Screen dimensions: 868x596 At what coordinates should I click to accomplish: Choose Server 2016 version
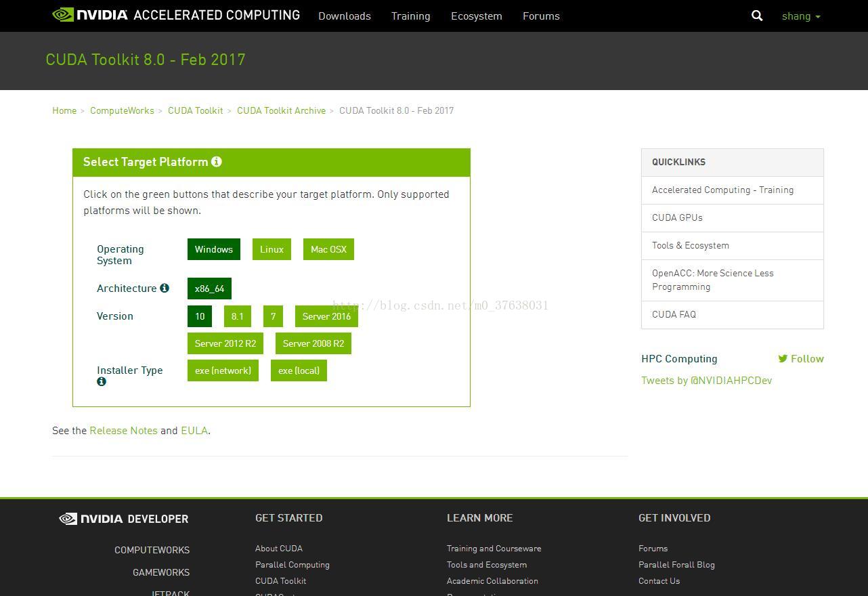[x=326, y=316]
